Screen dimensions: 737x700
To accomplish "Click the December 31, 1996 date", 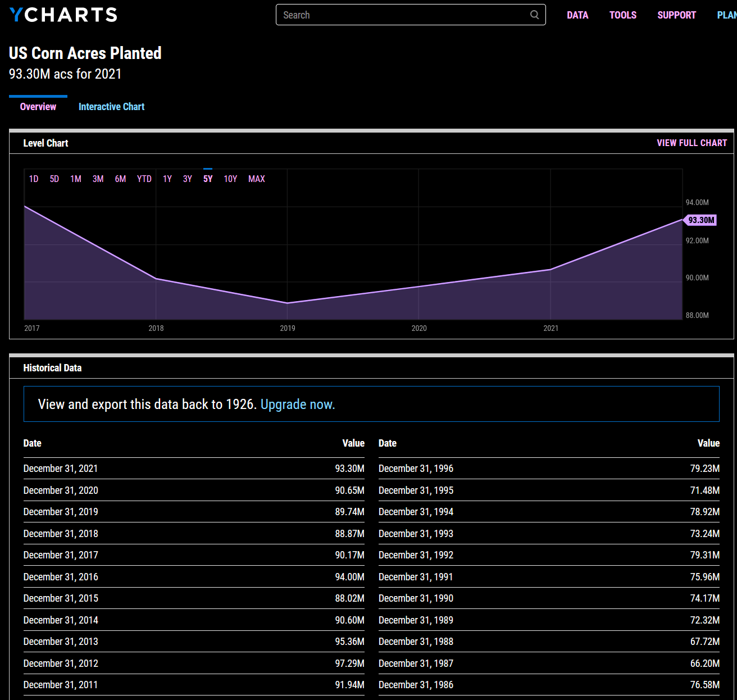I will [416, 469].
